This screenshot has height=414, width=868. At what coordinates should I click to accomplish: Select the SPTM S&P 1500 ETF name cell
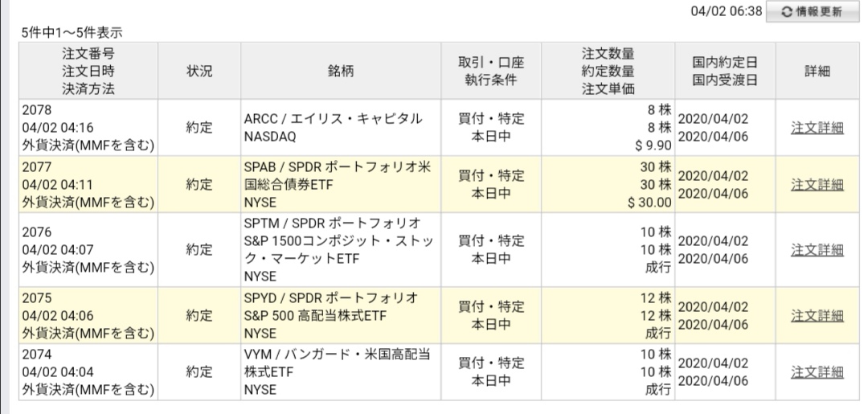click(x=341, y=250)
